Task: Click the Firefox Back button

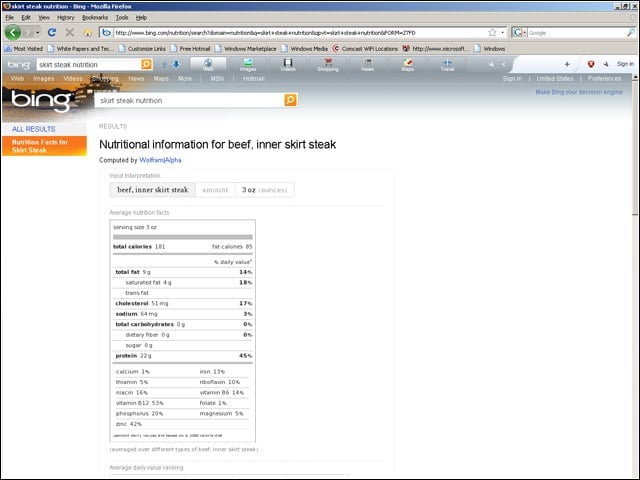Action: click(x=13, y=32)
